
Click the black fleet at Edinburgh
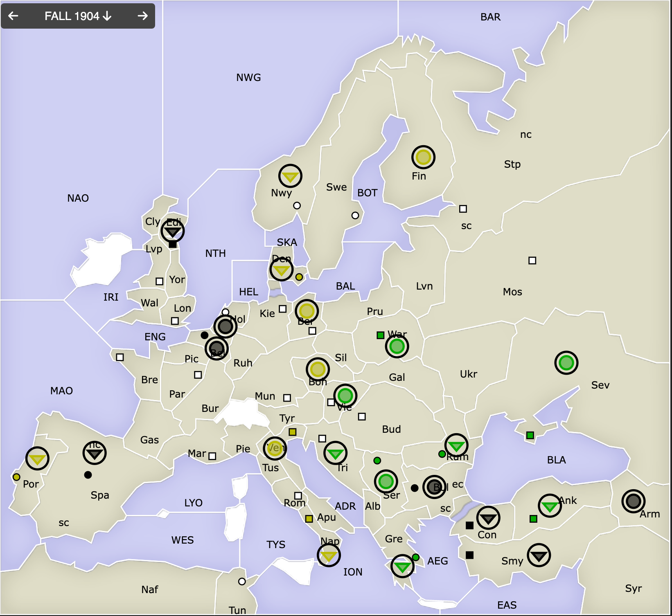pyautogui.click(x=173, y=231)
